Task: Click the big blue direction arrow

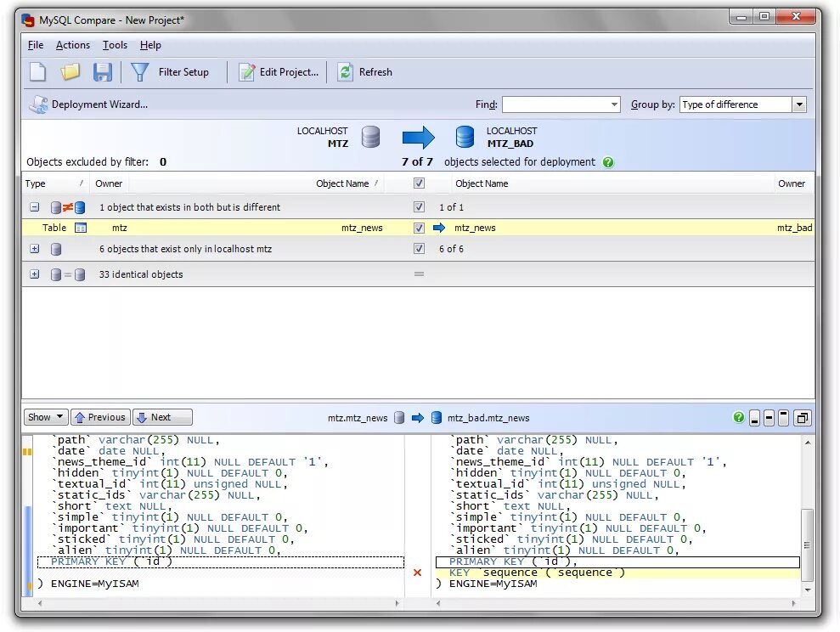Action: pos(418,137)
